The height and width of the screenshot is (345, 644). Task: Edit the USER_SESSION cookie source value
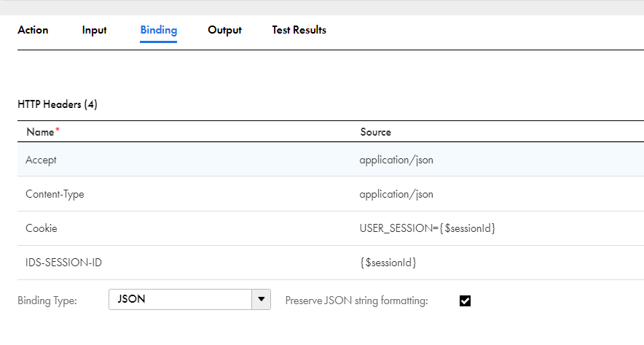click(428, 228)
